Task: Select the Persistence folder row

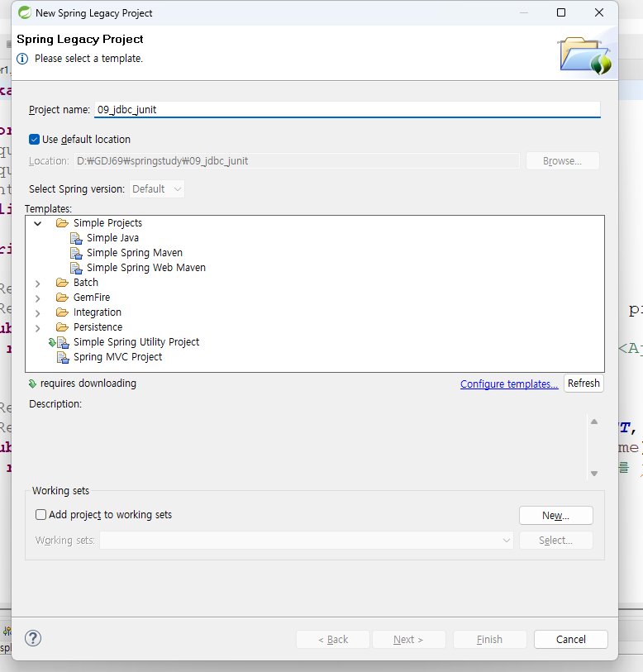Action: pyautogui.click(x=98, y=327)
